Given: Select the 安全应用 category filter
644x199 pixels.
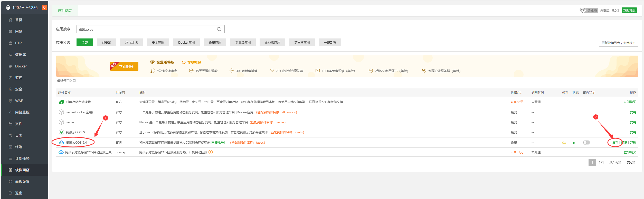Looking at the screenshot, I should (x=158, y=42).
